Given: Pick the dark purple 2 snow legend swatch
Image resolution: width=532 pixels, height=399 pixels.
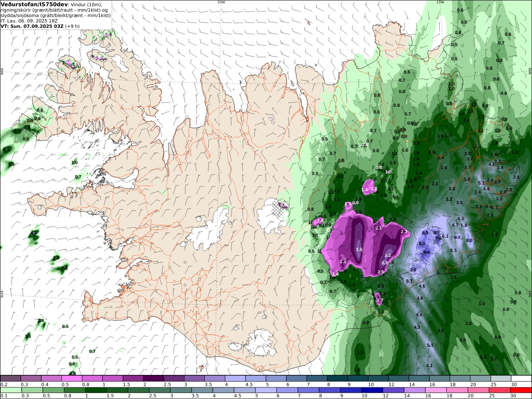Looking at the screenshot, I should tap(153, 379).
